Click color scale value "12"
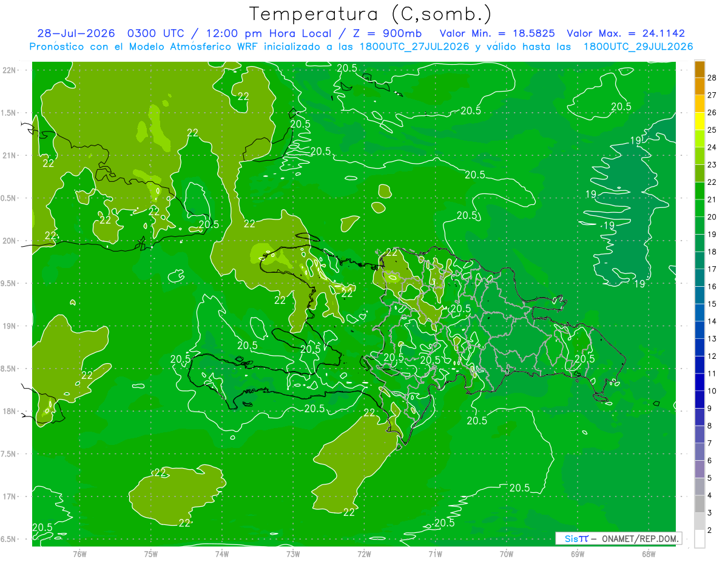 pyautogui.click(x=712, y=356)
